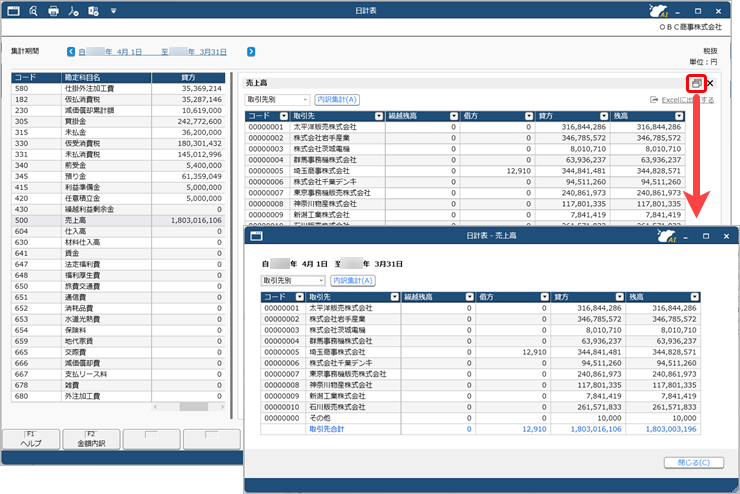Click the aggregation period date range link
Image resolution: width=740 pixels, height=494 pixels.
coord(152,51)
